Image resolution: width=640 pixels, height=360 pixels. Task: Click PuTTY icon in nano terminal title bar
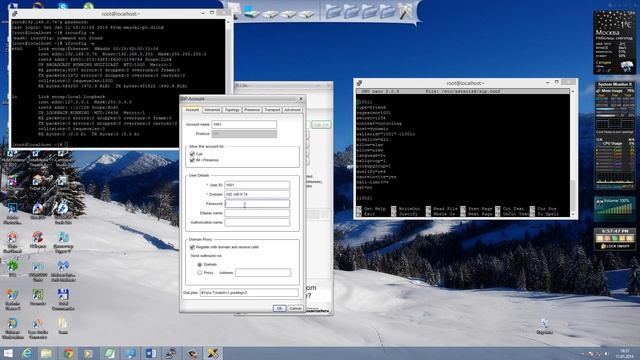click(360, 83)
